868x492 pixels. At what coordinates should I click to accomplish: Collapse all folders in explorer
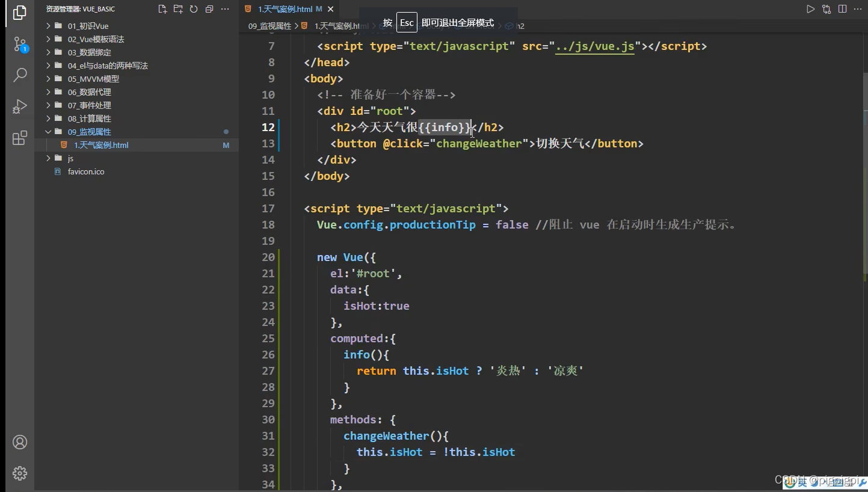(x=209, y=9)
